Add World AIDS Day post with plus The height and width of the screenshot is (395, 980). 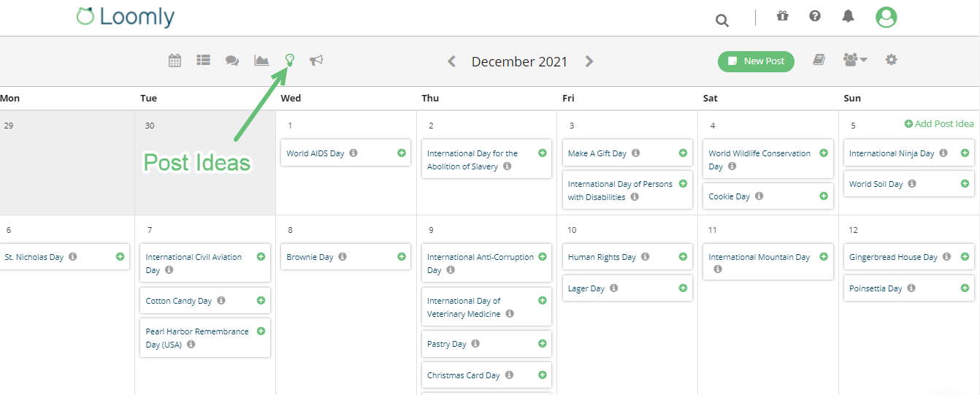click(x=401, y=153)
